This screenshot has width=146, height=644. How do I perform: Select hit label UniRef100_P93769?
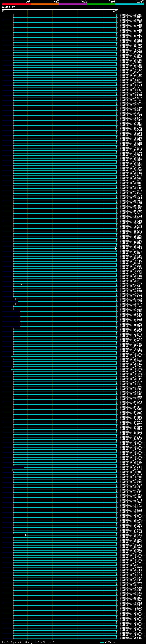tap(131, 118)
